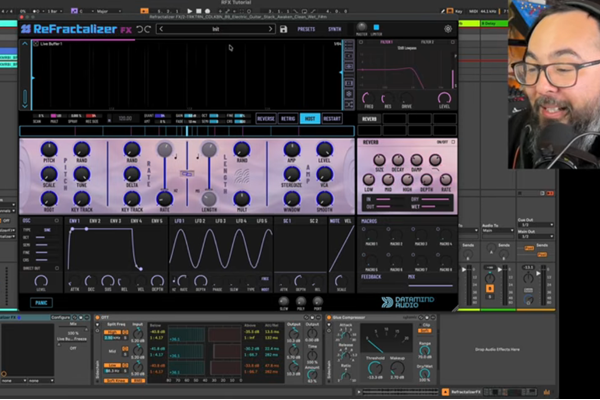Toggle the LIMITER switch

point(376,27)
